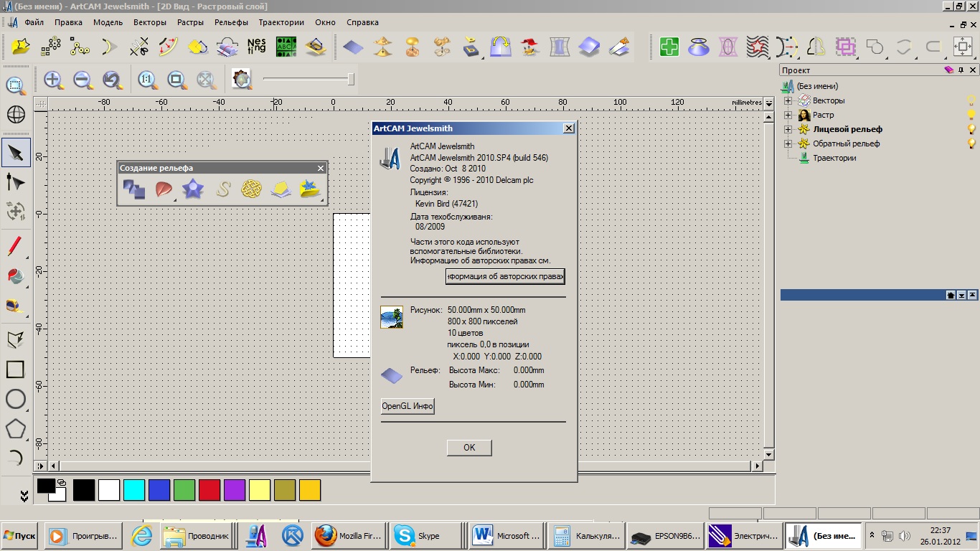Click the green cross add icon
Screen dimensions: 980x551
coord(669,47)
